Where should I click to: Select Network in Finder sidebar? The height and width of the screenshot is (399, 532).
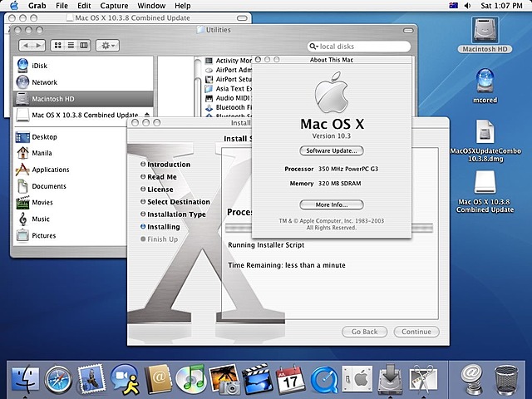83,82
